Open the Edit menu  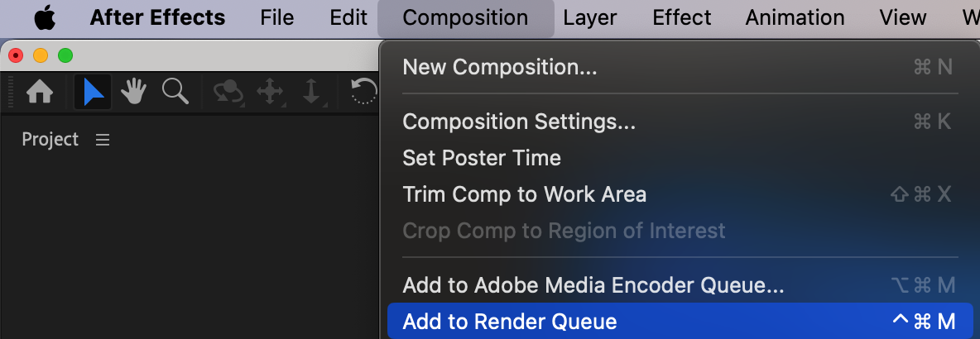click(348, 18)
